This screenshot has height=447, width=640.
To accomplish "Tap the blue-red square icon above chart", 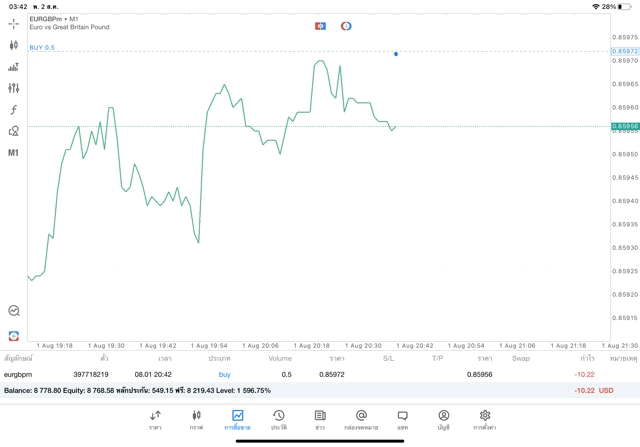I will 320,26.
